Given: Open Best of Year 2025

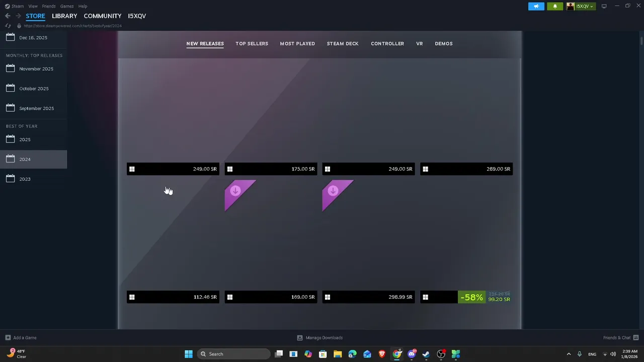Looking at the screenshot, I should (33, 139).
